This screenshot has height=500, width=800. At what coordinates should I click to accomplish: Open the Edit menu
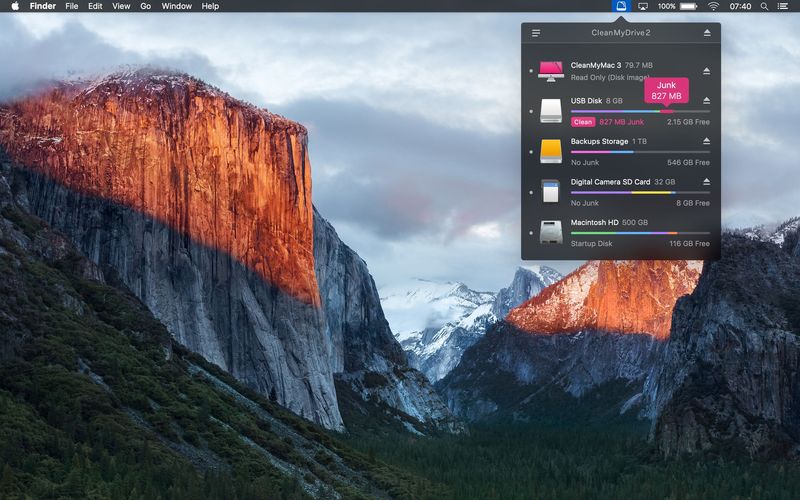(x=95, y=6)
